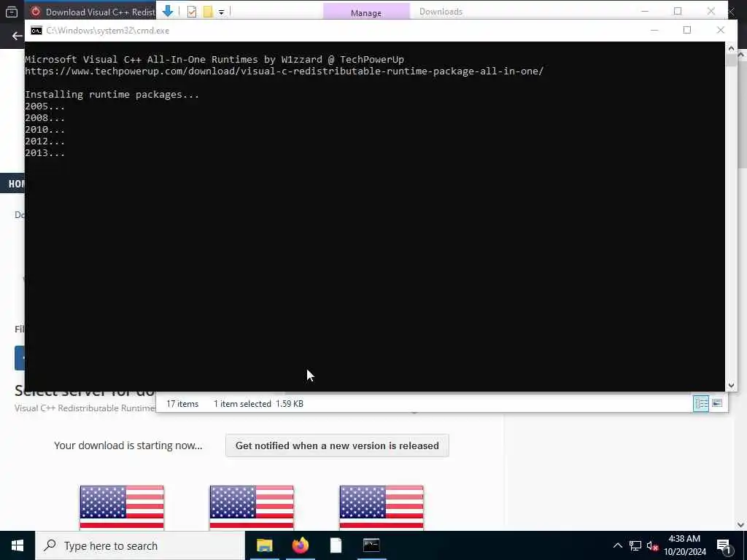Minimize the cmd.exe window
Viewport: 747px width, 560px height.
(654, 30)
